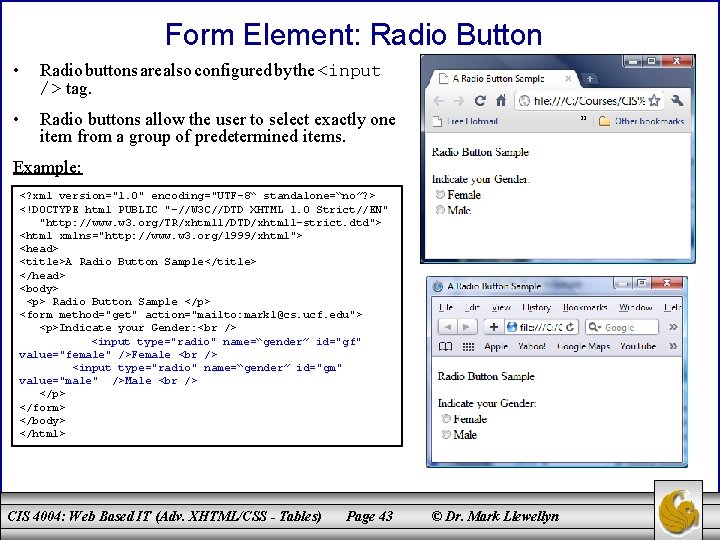Maximize the Safari window
720x540 pixels.
(x=641, y=284)
